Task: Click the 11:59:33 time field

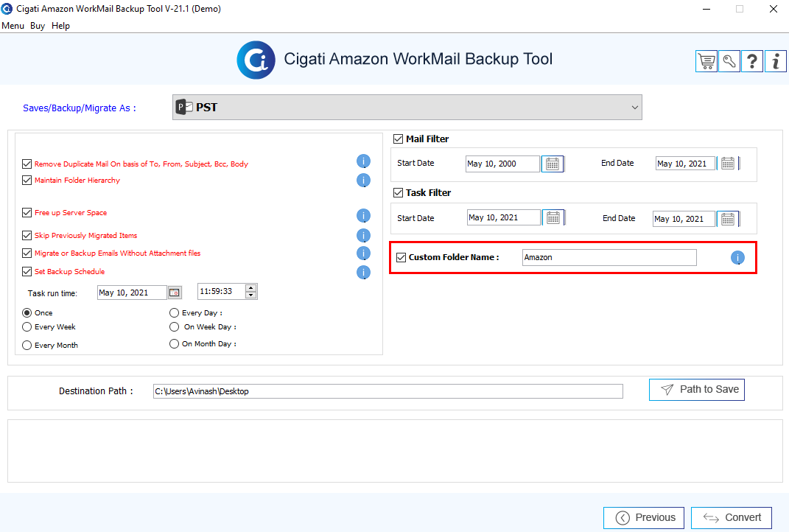Action: (x=222, y=291)
